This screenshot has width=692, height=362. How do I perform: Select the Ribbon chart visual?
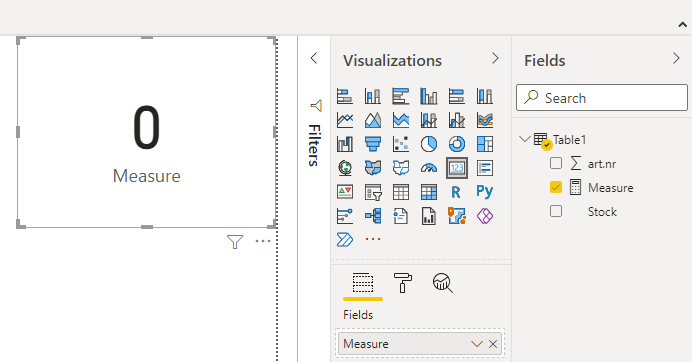point(485,120)
